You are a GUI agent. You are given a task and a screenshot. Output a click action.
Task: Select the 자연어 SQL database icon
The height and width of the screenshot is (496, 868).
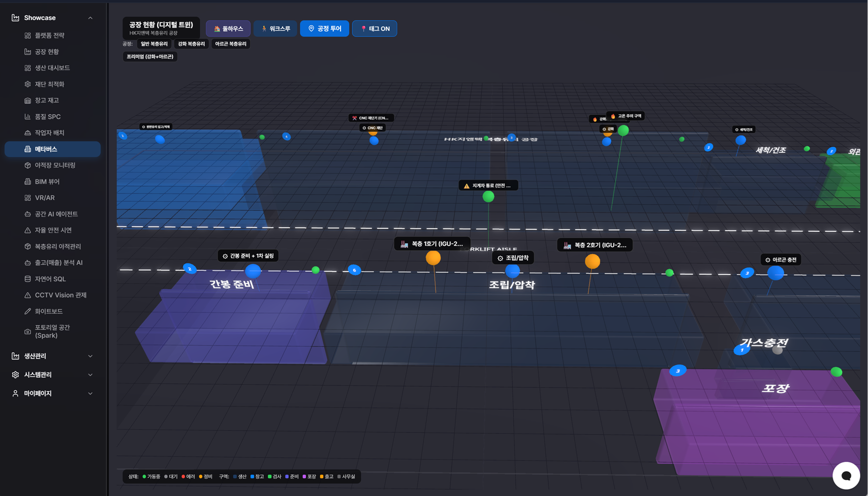click(28, 279)
